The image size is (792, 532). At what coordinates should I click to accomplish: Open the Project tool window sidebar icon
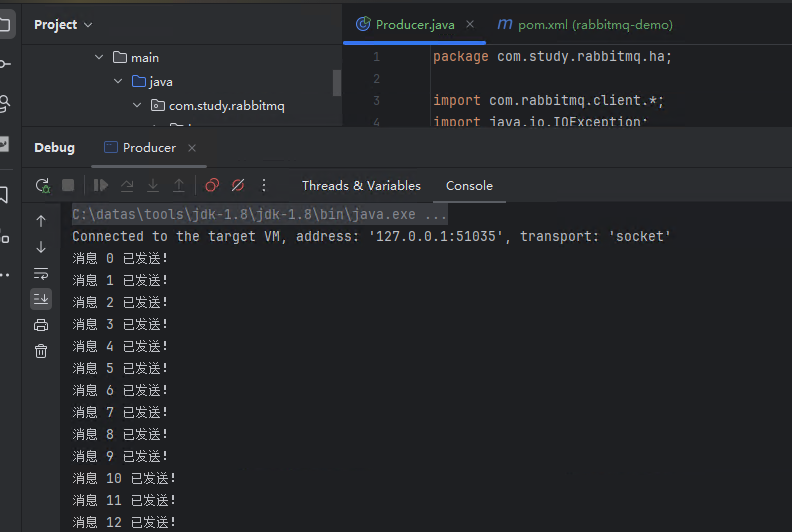tap(5, 24)
